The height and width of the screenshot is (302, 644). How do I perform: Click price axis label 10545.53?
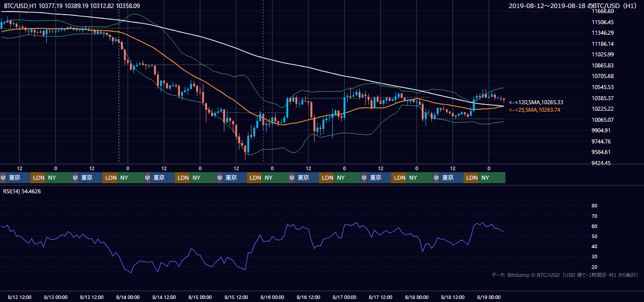(x=603, y=87)
